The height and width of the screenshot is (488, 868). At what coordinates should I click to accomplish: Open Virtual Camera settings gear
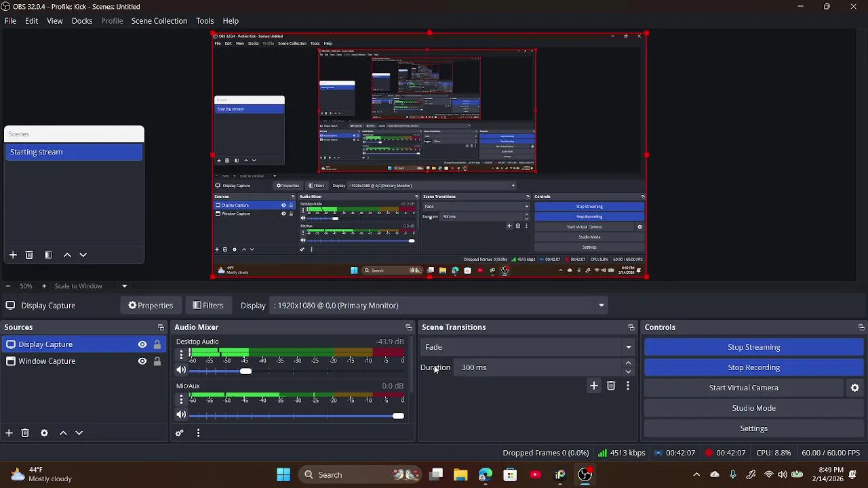coord(855,388)
